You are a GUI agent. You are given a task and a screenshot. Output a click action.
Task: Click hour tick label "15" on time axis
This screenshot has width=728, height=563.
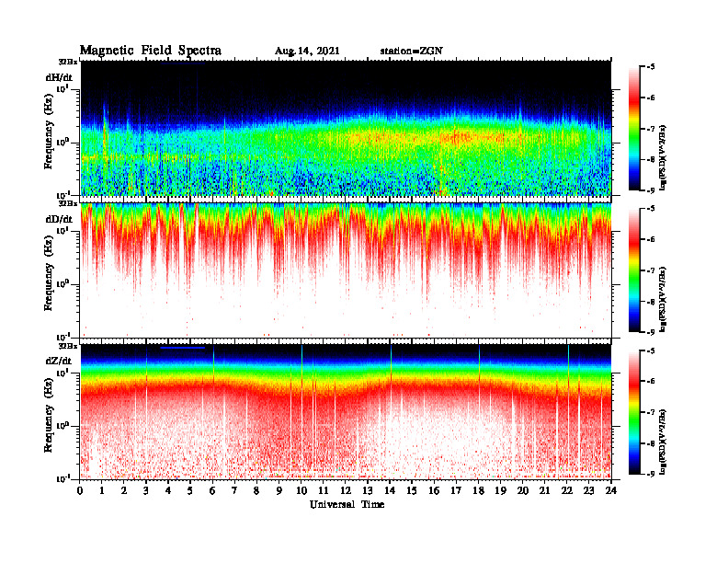(x=412, y=491)
